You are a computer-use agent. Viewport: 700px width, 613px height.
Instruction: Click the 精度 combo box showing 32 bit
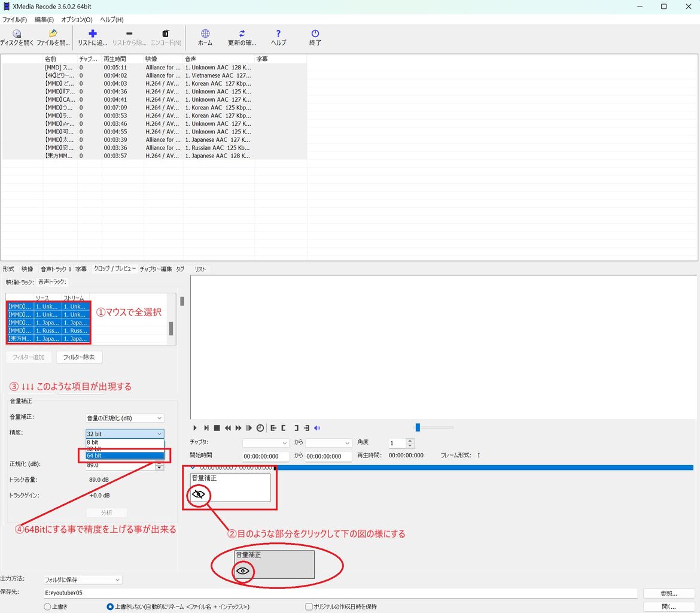124,434
